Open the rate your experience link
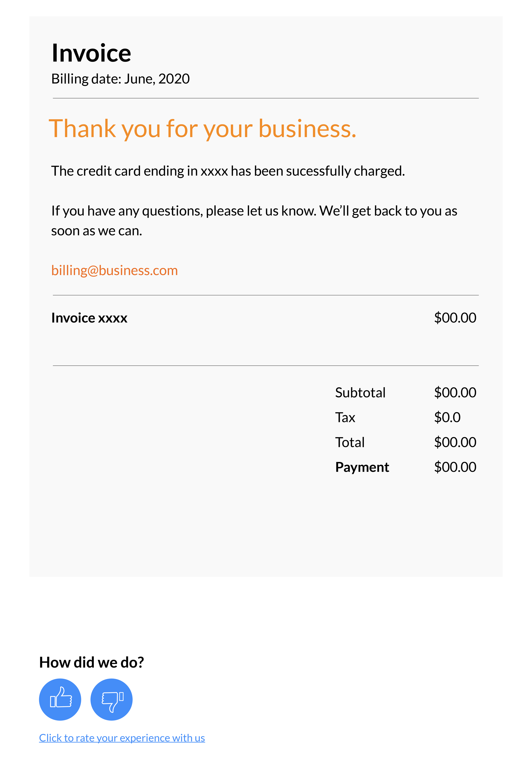 [122, 738]
